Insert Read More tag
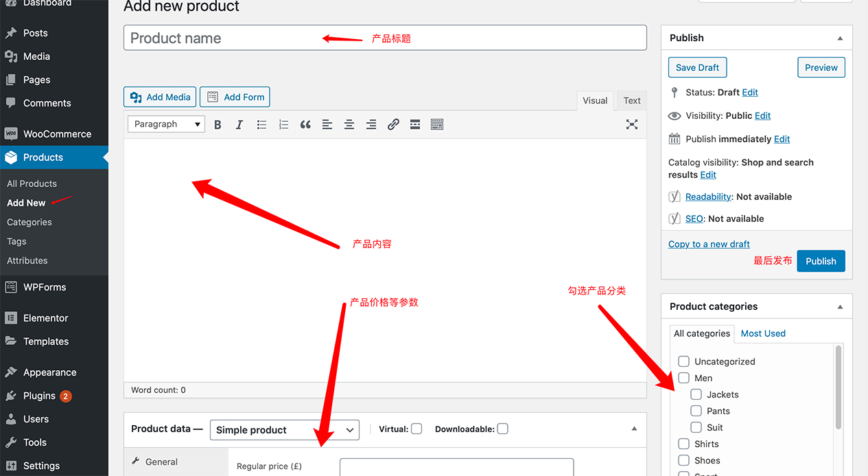This screenshot has height=476, width=868. (x=415, y=124)
